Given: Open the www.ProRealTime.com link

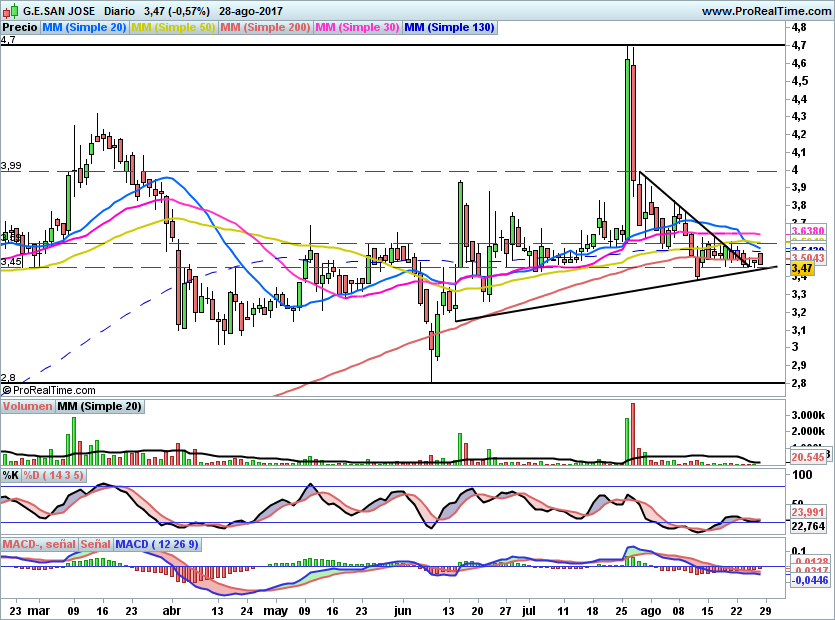Looking at the screenshot, I should click(x=766, y=10).
